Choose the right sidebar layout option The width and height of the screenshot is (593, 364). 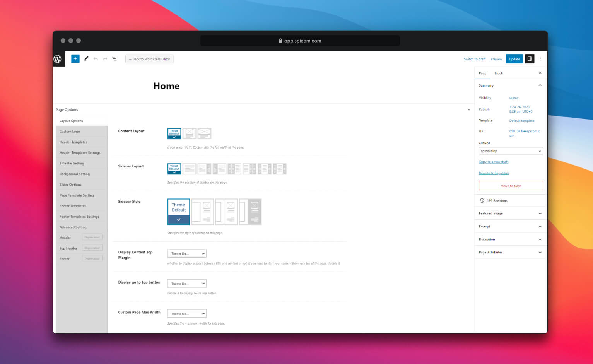pyautogui.click(x=204, y=169)
